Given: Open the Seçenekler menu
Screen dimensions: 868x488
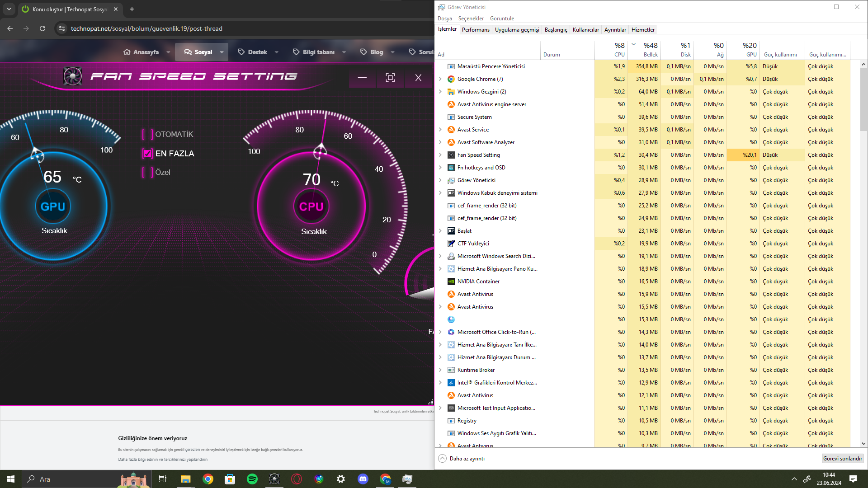Looking at the screenshot, I should pos(471,19).
